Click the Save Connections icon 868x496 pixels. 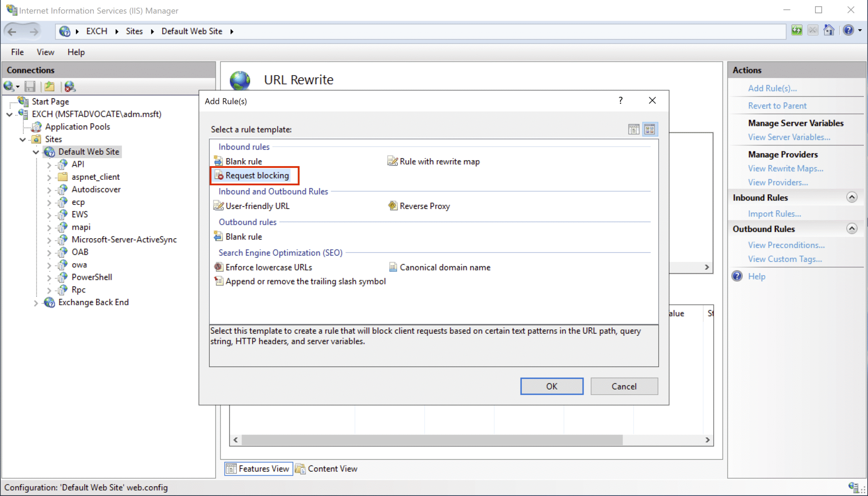pos(30,86)
